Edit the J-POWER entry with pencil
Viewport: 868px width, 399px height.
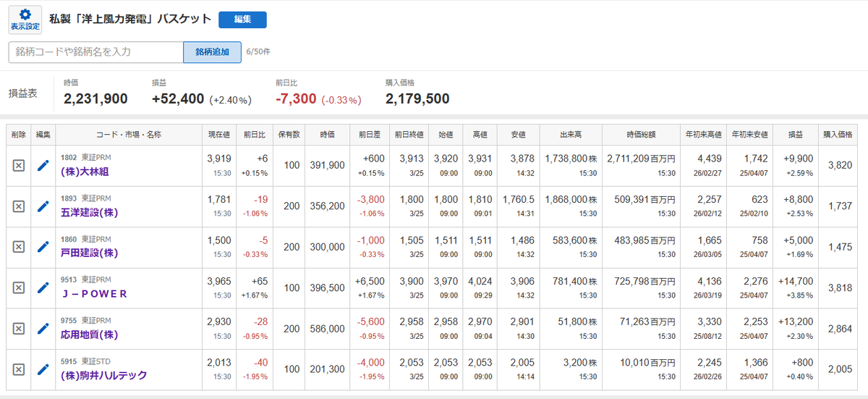click(x=43, y=287)
